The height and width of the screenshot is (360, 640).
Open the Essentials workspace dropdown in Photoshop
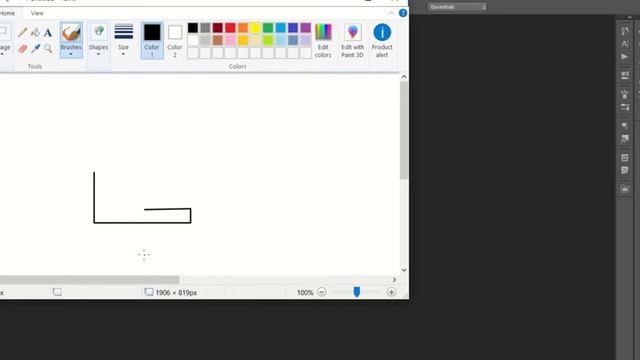(457, 7)
